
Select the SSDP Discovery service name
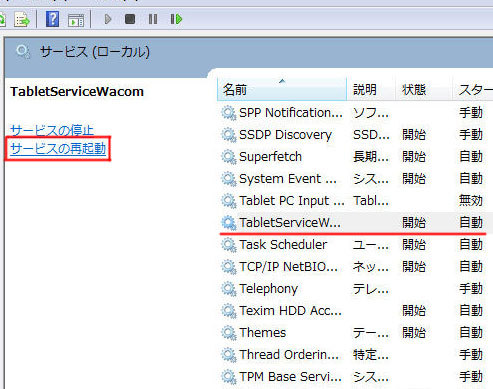285,135
